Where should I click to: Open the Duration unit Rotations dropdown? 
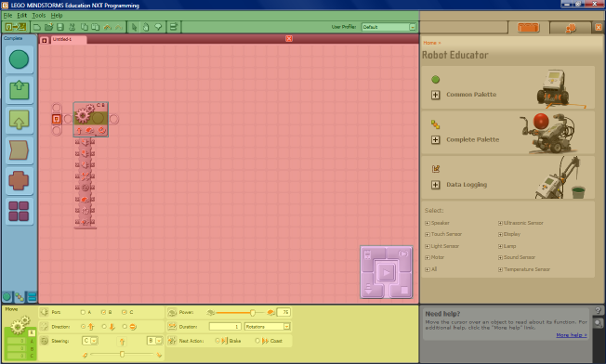267,327
